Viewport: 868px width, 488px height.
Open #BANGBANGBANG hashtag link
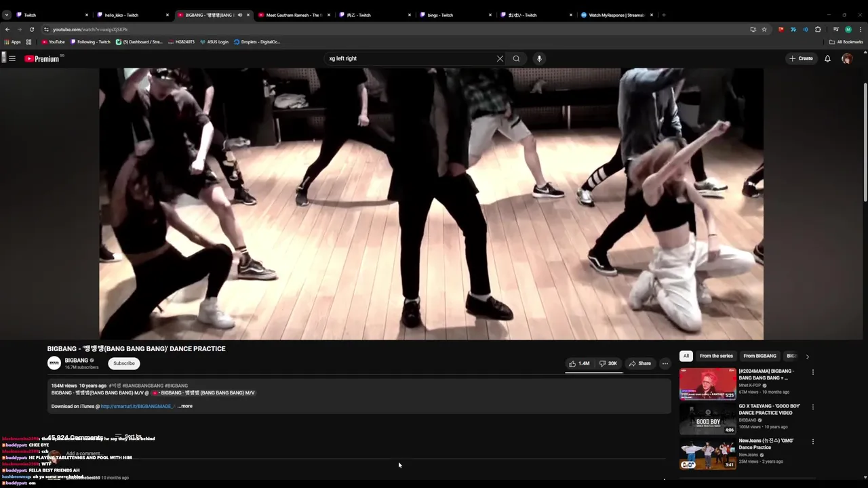[143, 386]
